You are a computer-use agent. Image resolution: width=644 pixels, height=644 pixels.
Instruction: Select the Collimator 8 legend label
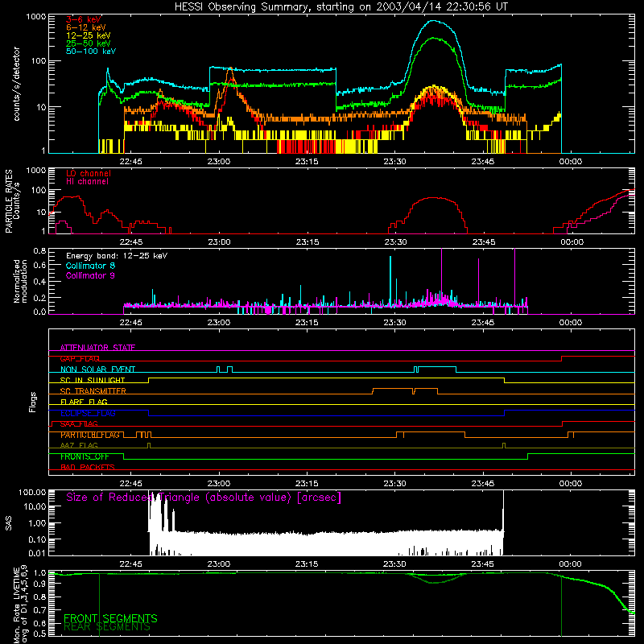tap(90, 266)
